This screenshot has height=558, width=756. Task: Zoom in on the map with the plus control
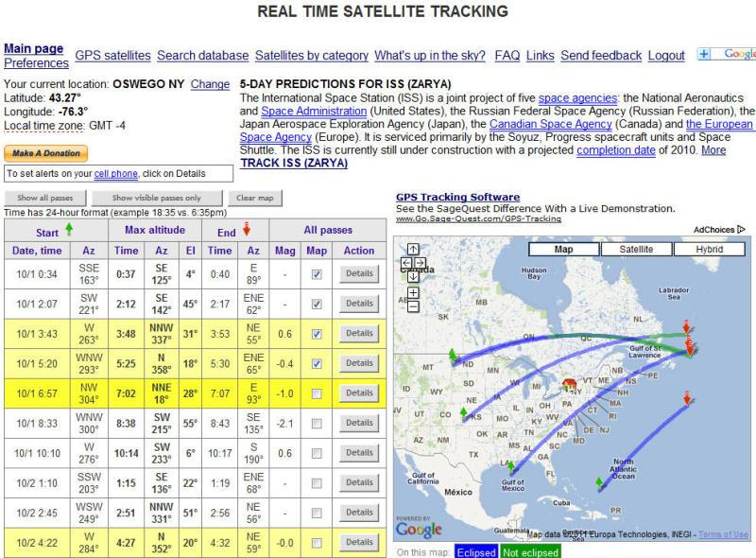point(413,292)
